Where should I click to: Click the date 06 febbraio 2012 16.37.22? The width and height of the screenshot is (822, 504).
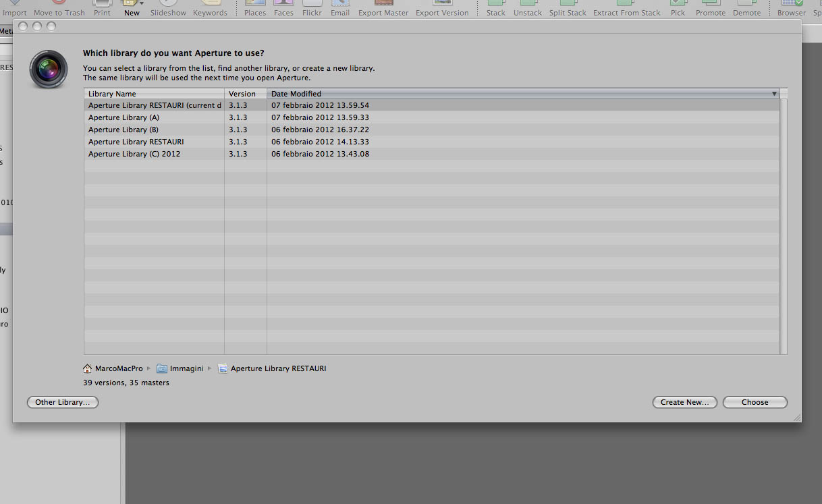pyautogui.click(x=320, y=130)
